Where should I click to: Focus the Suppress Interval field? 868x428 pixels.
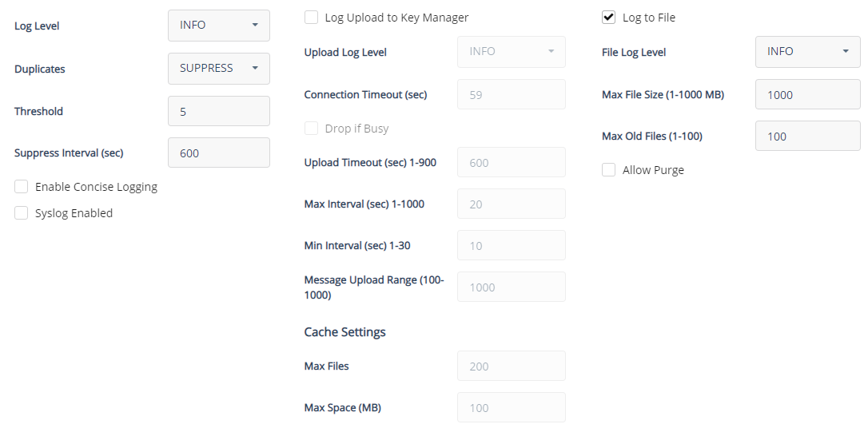pos(218,153)
